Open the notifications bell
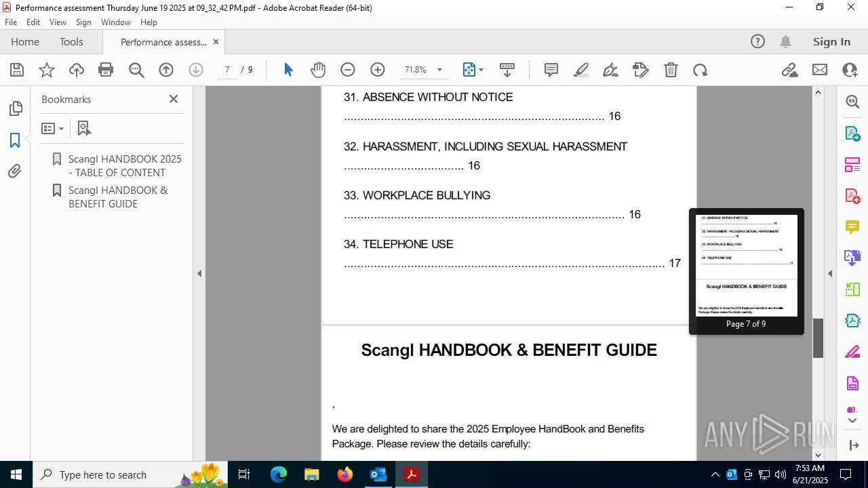This screenshot has height=488, width=868. tap(785, 41)
